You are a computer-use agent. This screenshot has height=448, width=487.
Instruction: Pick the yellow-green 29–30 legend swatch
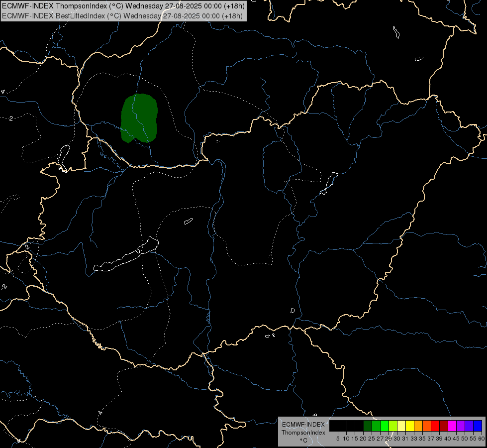tap(393, 426)
